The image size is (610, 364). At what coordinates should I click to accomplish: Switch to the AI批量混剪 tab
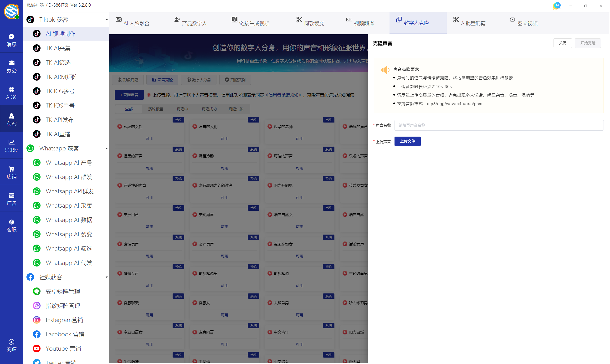[x=469, y=23]
